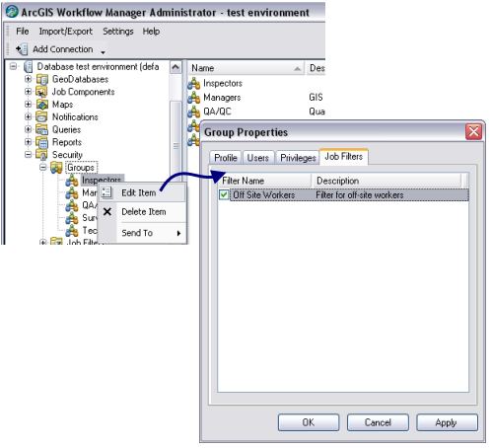Open the Add Connection dropdown arrow
Screen dimensions: 491x448
click(103, 52)
